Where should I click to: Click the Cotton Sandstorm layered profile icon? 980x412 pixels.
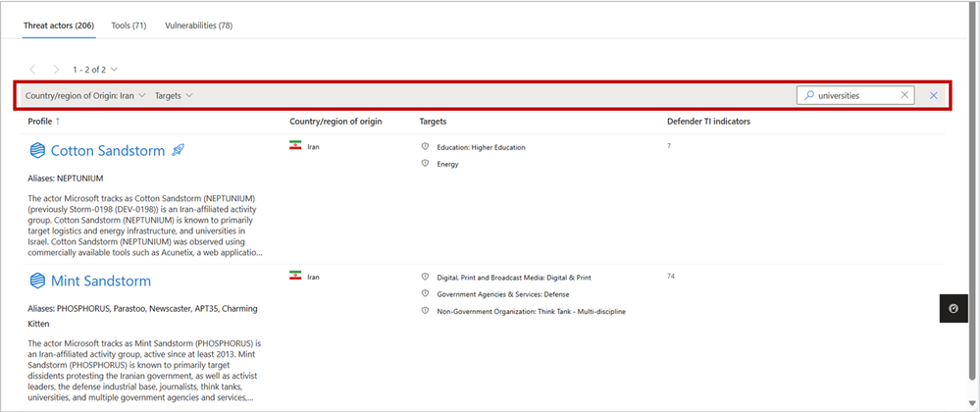point(38,150)
